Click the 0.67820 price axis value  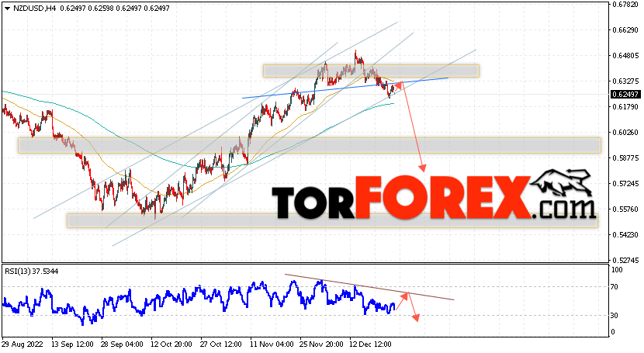pos(625,5)
